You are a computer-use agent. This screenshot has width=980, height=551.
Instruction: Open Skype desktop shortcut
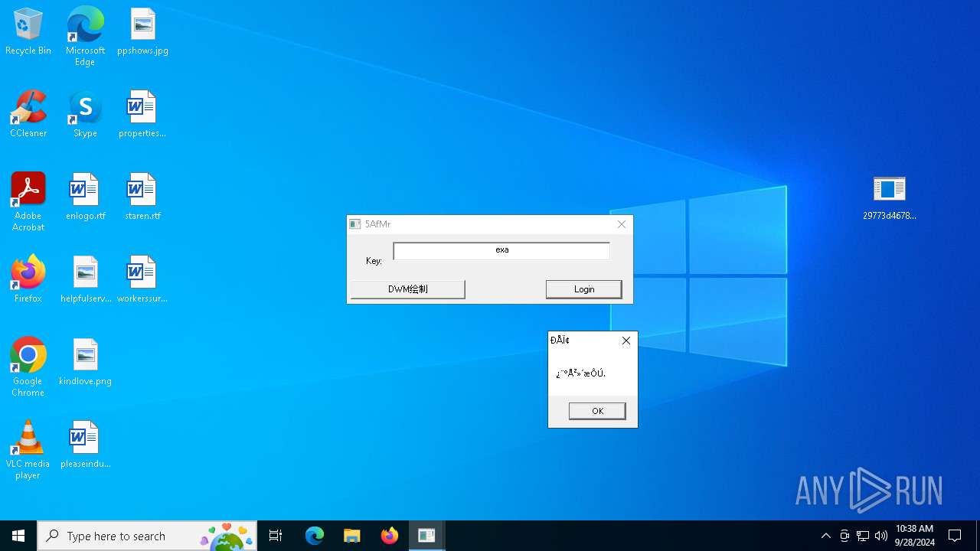(x=85, y=115)
